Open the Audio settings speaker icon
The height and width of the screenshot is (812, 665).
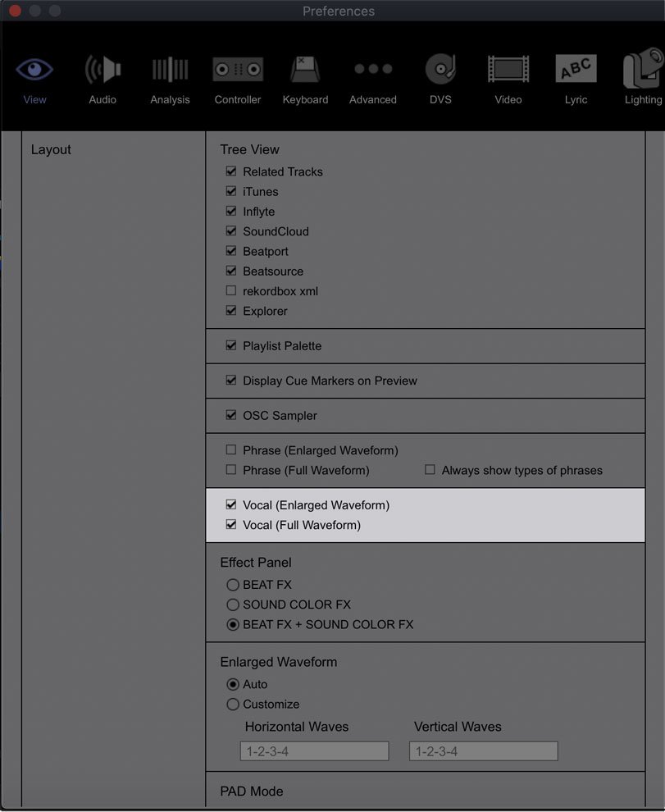click(x=102, y=67)
